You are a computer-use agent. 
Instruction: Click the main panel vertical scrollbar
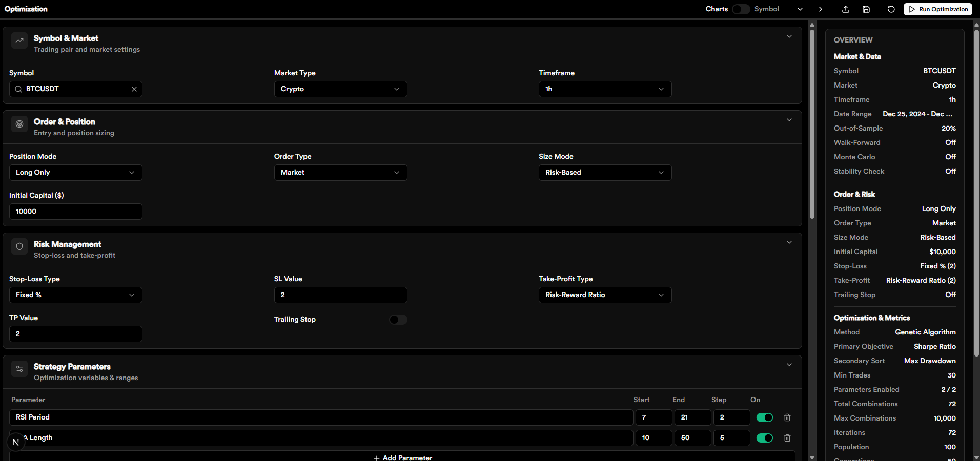(x=812, y=123)
